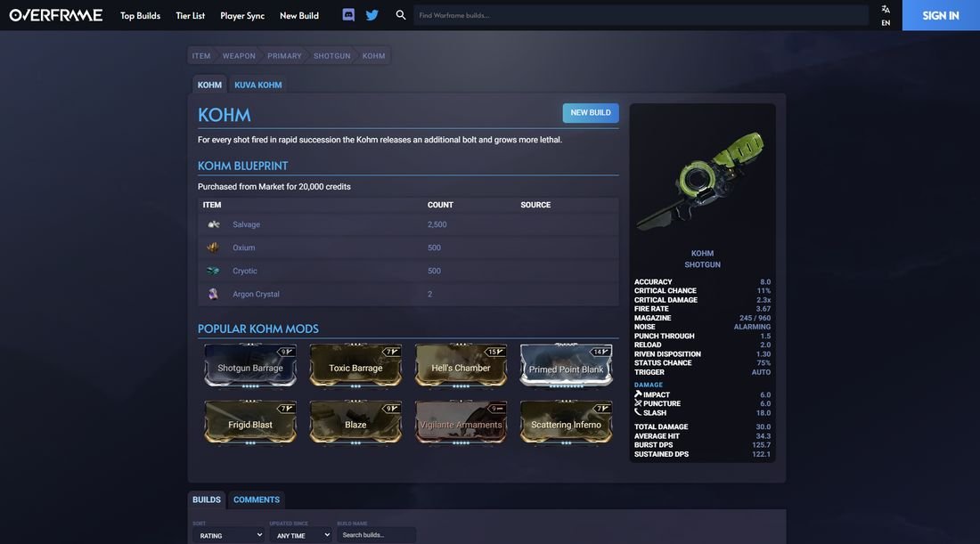
Task: Focus the Search builds name field
Action: pos(376,535)
